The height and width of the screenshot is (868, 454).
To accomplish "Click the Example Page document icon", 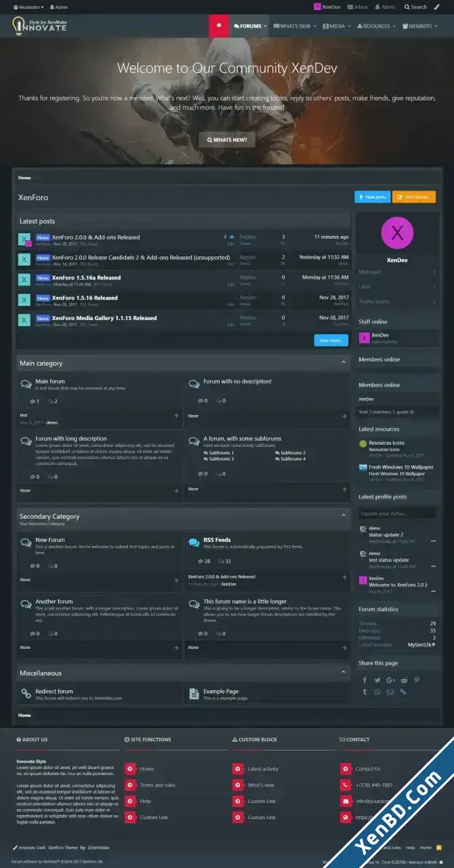I will click(194, 694).
